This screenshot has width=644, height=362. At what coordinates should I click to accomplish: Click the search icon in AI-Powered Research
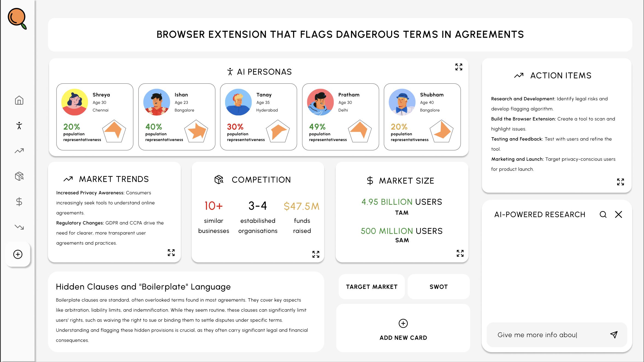click(603, 215)
